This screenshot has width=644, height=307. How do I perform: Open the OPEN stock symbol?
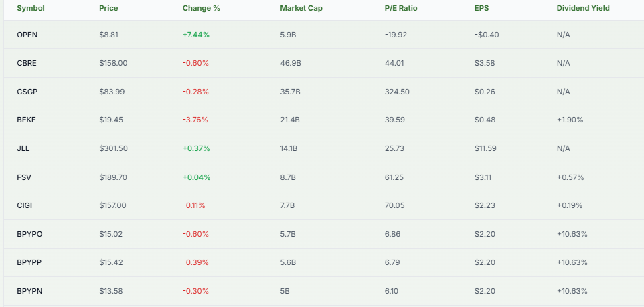click(x=27, y=35)
